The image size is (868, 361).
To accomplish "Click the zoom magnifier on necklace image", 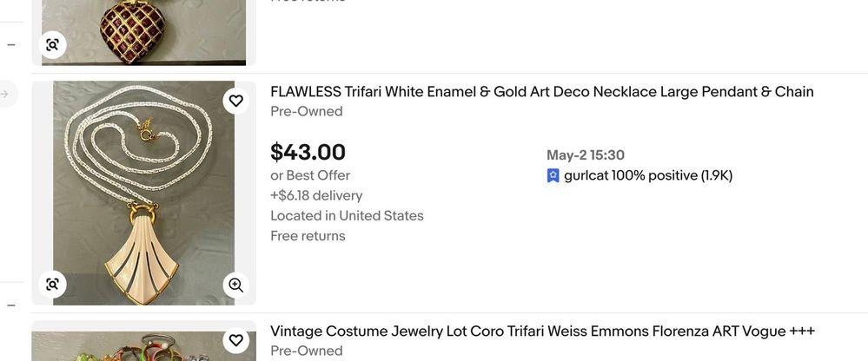I will pyautogui.click(x=235, y=285).
